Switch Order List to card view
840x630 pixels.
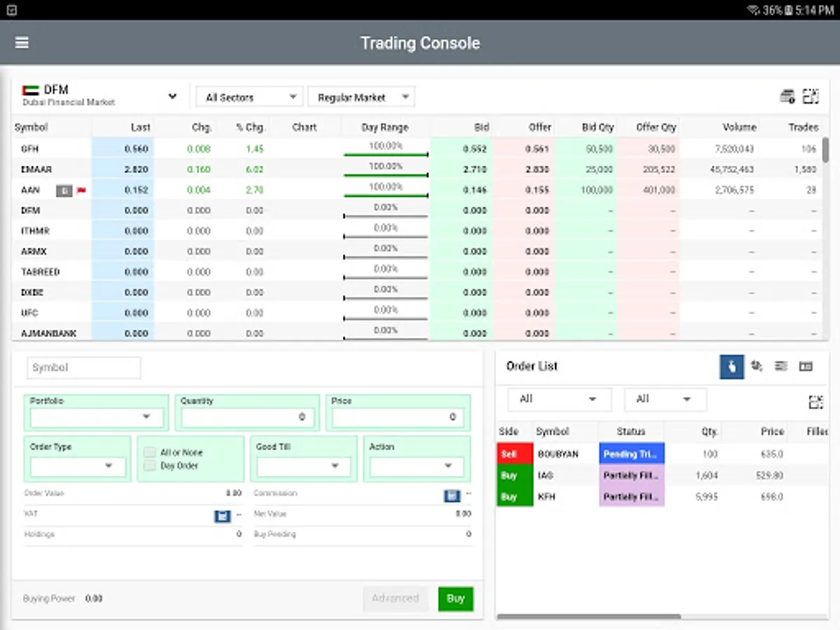click(806, 367)
